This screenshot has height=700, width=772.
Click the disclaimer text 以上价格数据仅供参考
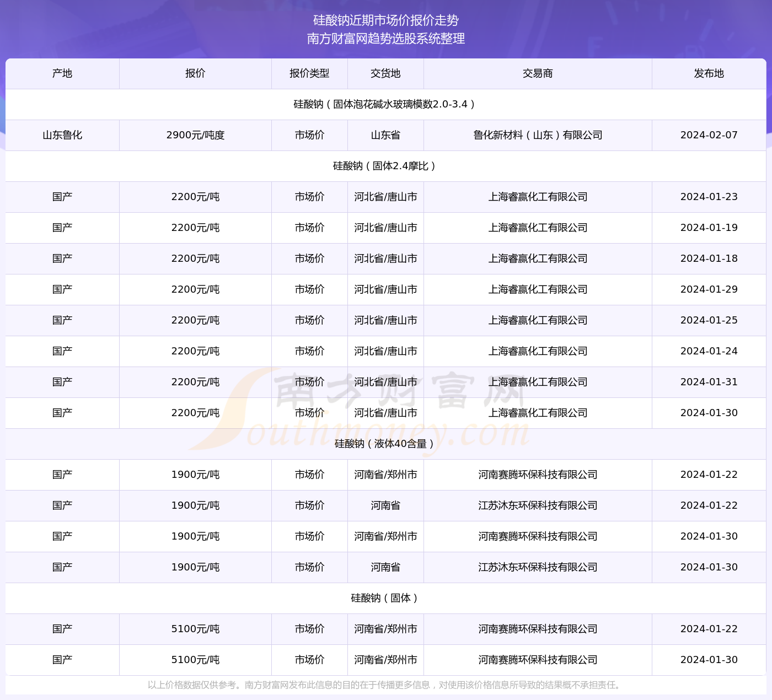pos(192,685)
